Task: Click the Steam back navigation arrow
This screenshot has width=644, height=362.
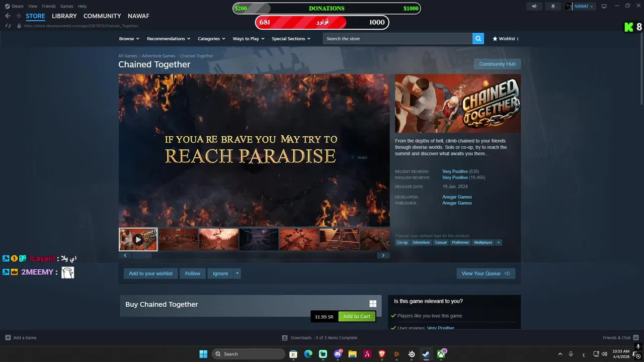Action: click(x=8, y=16)
